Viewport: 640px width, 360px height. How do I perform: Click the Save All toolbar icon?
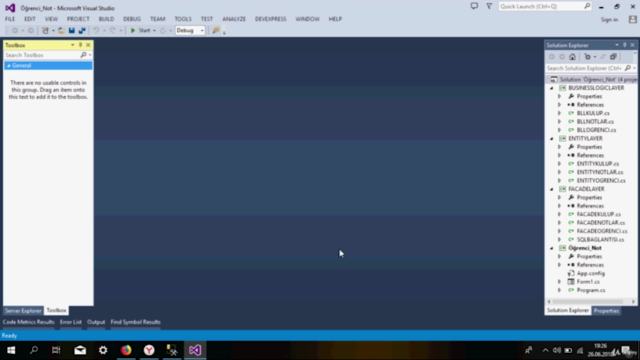(82, 31)
